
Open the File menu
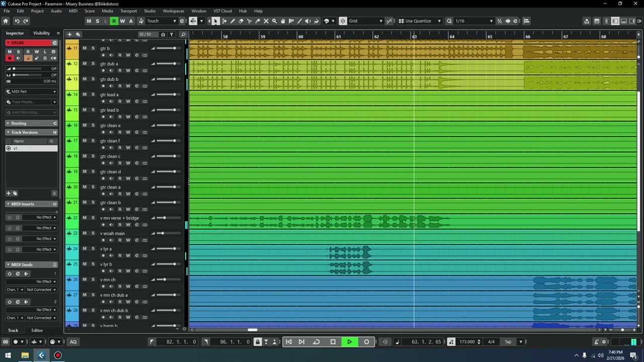pyautogui.click(x=7, y=11)
